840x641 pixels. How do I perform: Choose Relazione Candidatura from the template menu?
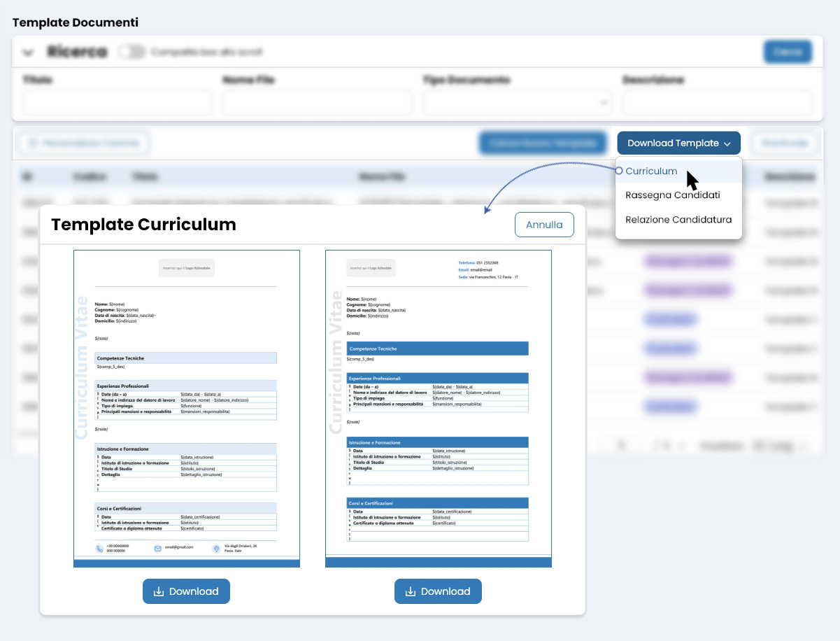pyautogui.click(x=678, y=220)
